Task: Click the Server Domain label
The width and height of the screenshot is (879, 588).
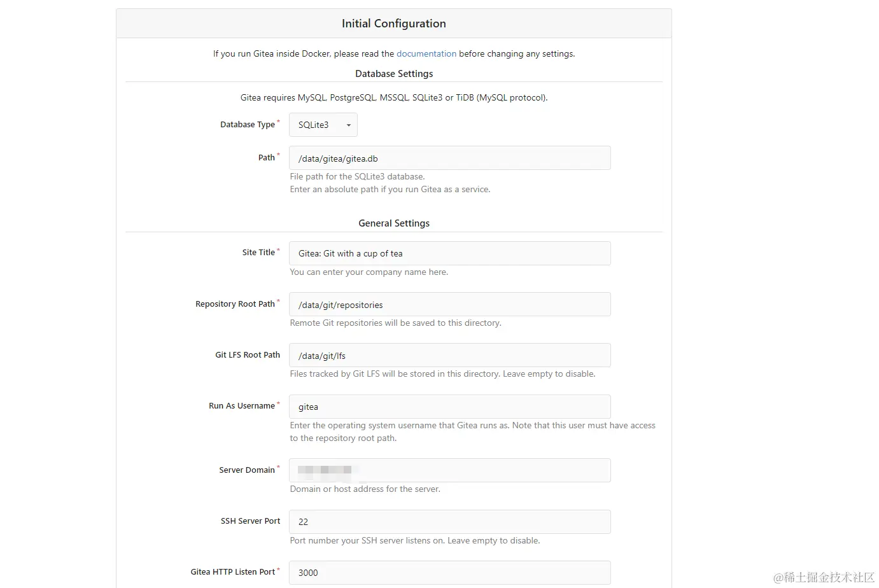Action: (x=247, y=470)
